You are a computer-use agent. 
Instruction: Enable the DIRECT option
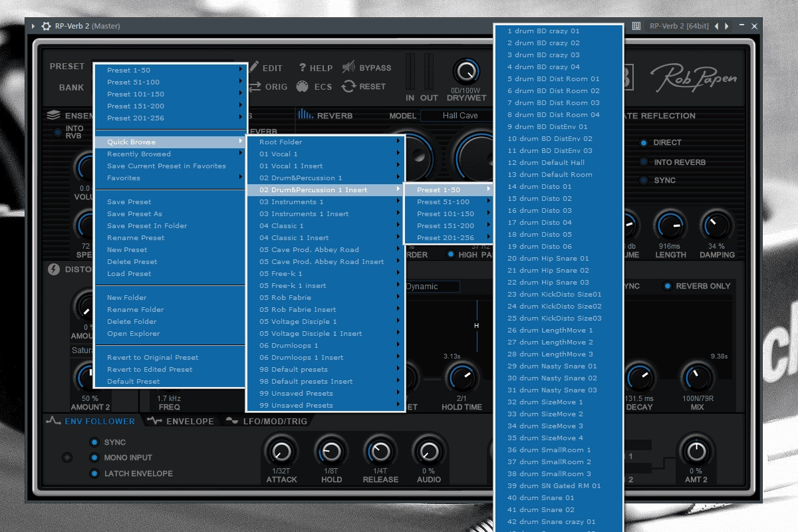tap(644, 142)
